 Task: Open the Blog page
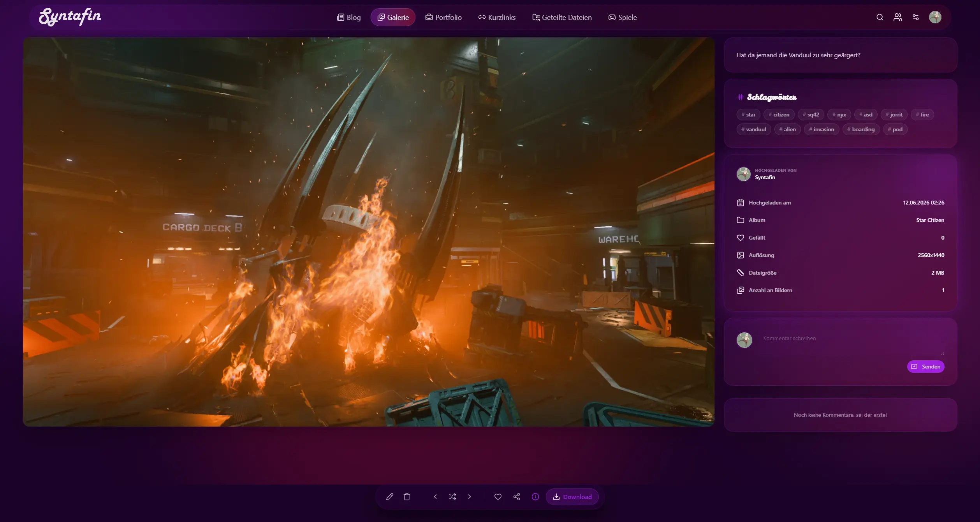(x=349, y=17)
